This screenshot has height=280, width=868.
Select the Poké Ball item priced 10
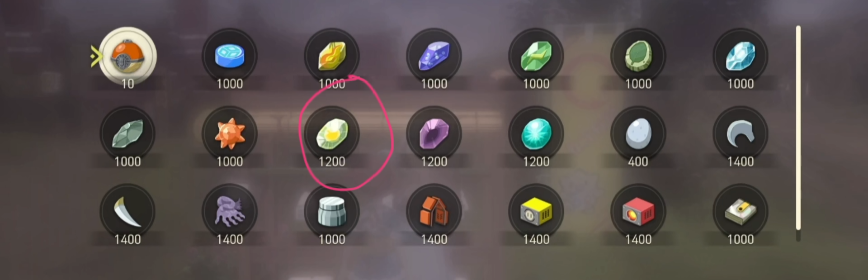point(127,56)
